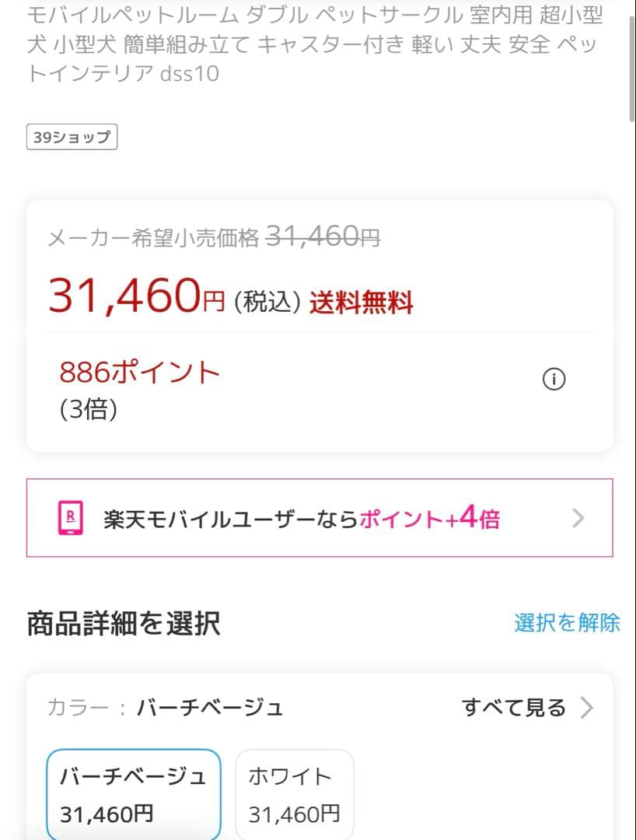Tap the Rakuten Mobile phone icon

[x=71, y=518]
